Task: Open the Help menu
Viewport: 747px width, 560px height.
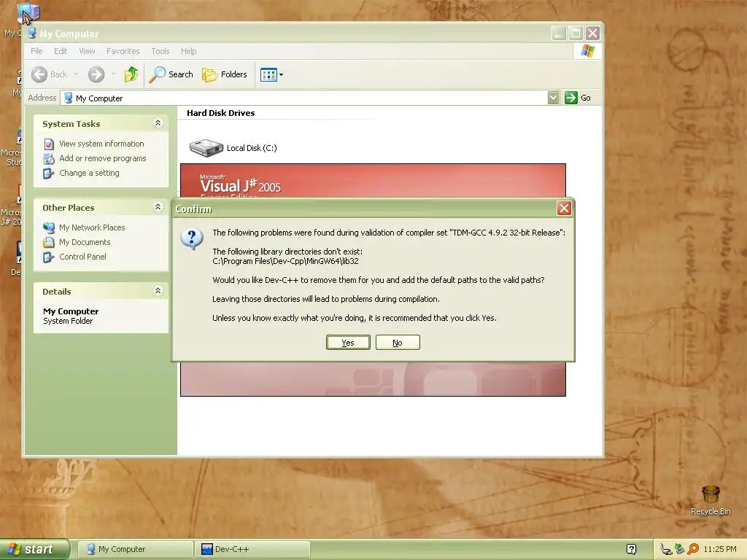Action: click(x=188, y=51)
